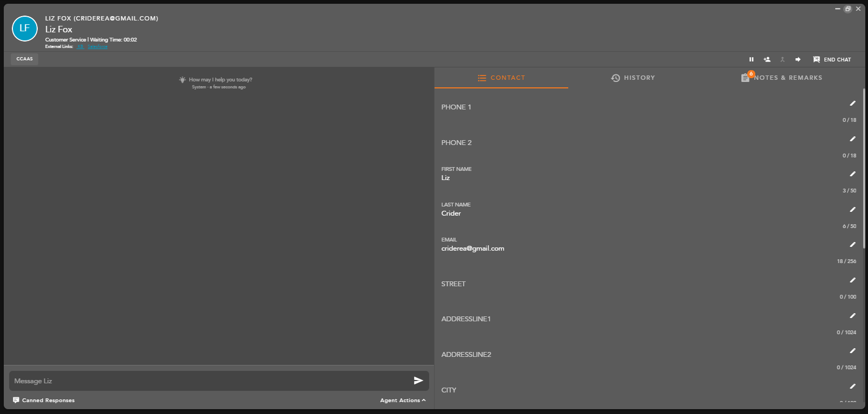Click the Message Liz input field

click(x=210, y=381)
